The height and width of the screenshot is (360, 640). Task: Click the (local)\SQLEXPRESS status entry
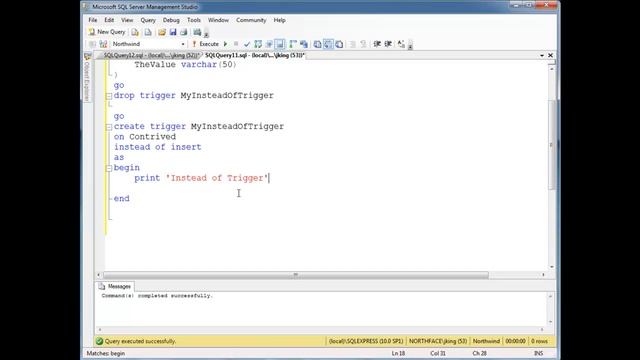[x=366, y=341]
